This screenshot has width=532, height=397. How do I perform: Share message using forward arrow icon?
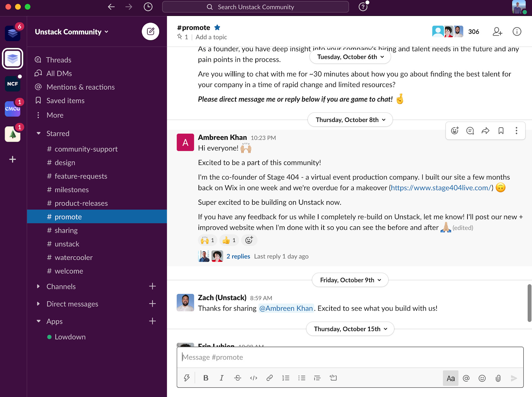[x=485, y=131]
